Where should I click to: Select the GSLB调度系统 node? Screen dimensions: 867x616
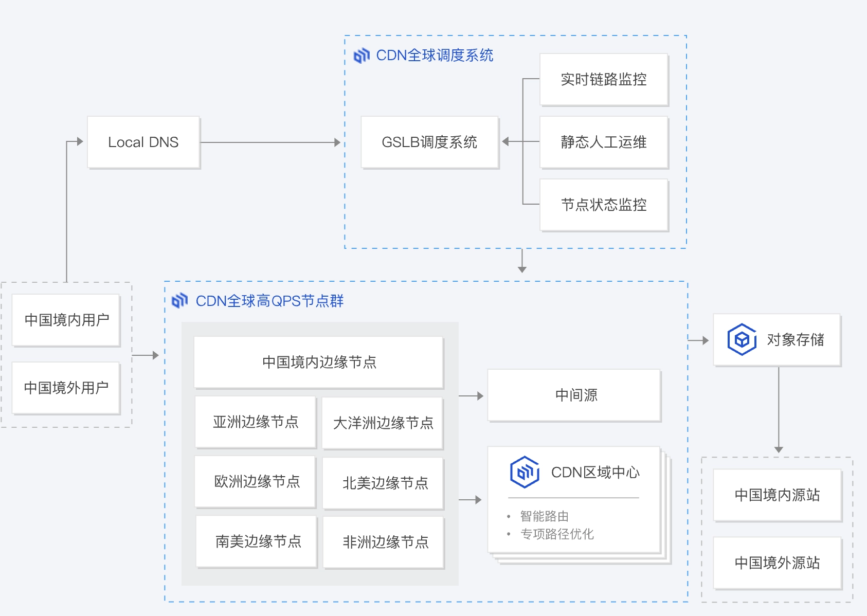(430, 142)
